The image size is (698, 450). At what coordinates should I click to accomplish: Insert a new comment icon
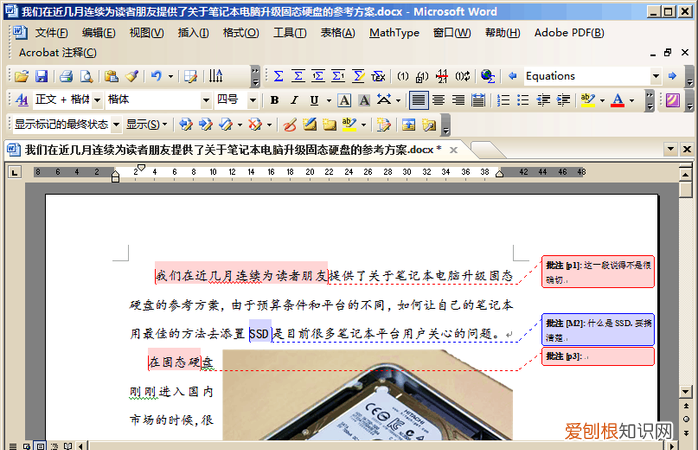click(310, 125)
